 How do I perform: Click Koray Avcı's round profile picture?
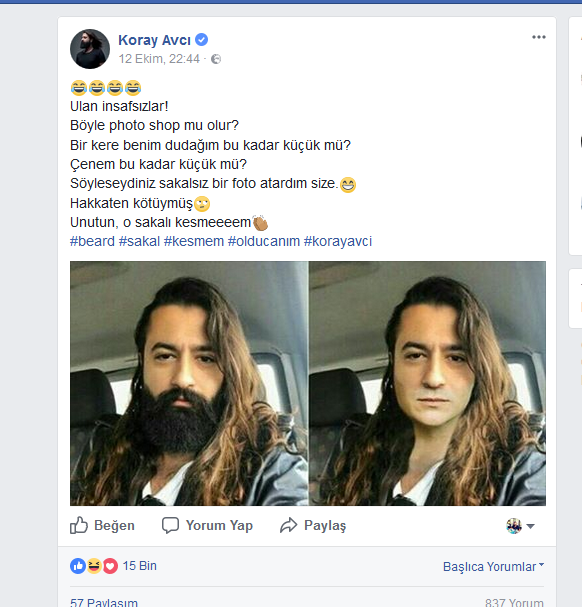click(90, 49)
